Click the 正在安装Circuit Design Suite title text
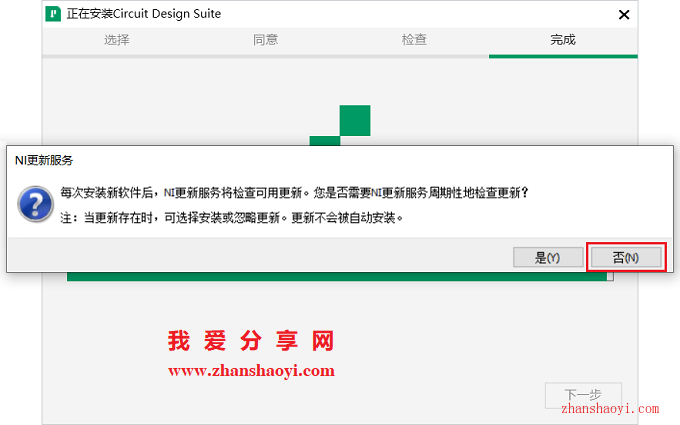 click(x=144, y=14)
